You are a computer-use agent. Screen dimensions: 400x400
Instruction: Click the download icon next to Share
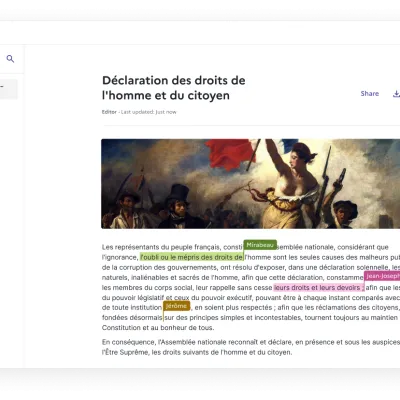(x=396, y=94)
